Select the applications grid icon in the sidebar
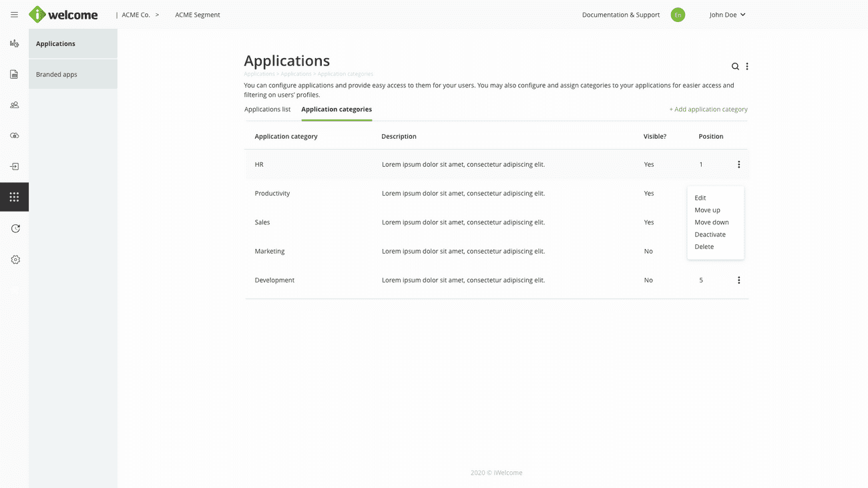 pyautogui.click(x=14, y=197)
